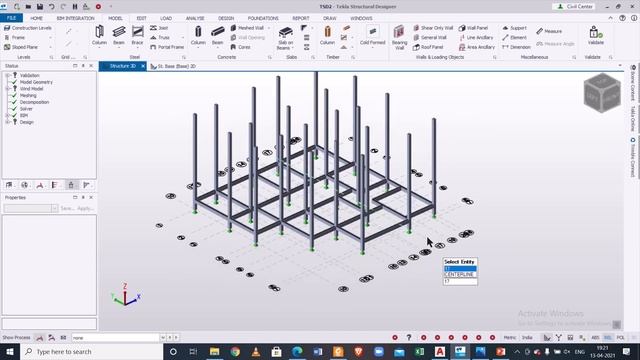Select the Steel Brace tool

click(x=138, y=35)
